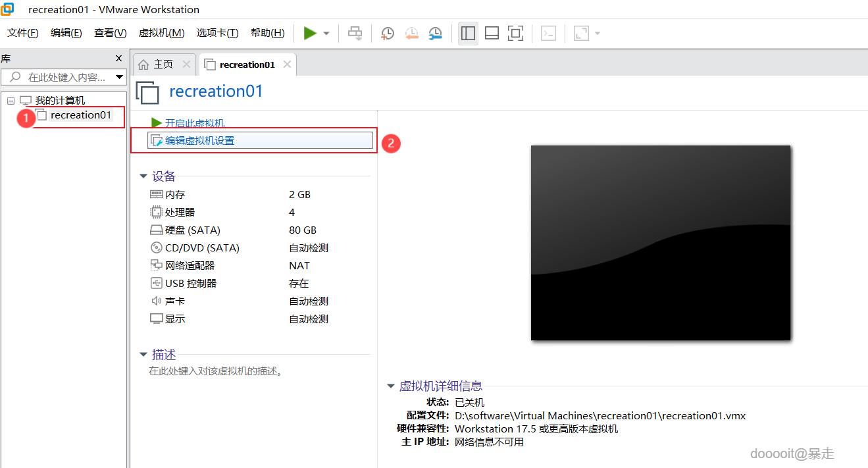Close the recreation01 tab

pyautogui.click(x=287, y=65)
